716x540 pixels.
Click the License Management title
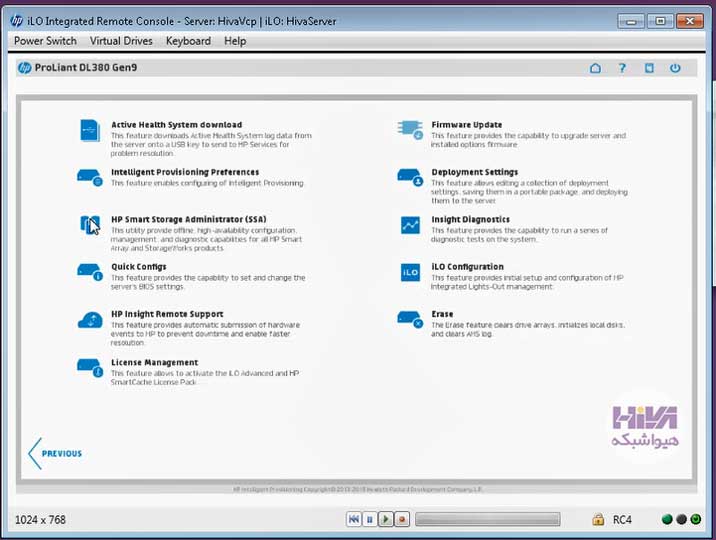tap(154, 362)
